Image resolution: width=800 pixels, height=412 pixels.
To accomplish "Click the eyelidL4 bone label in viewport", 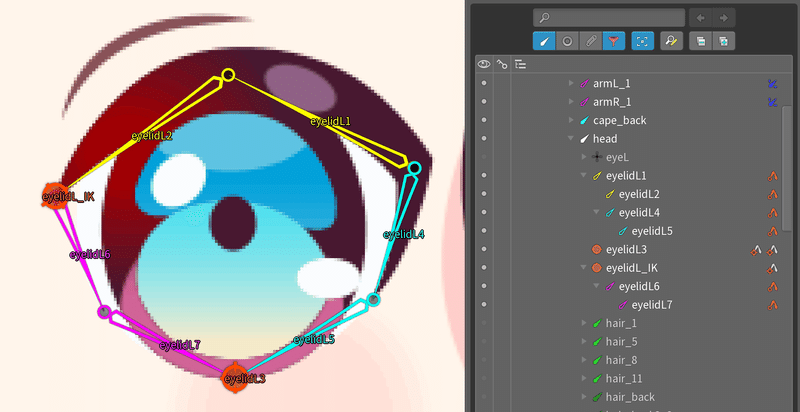I will pyautogui.click(x=404, y=234).
